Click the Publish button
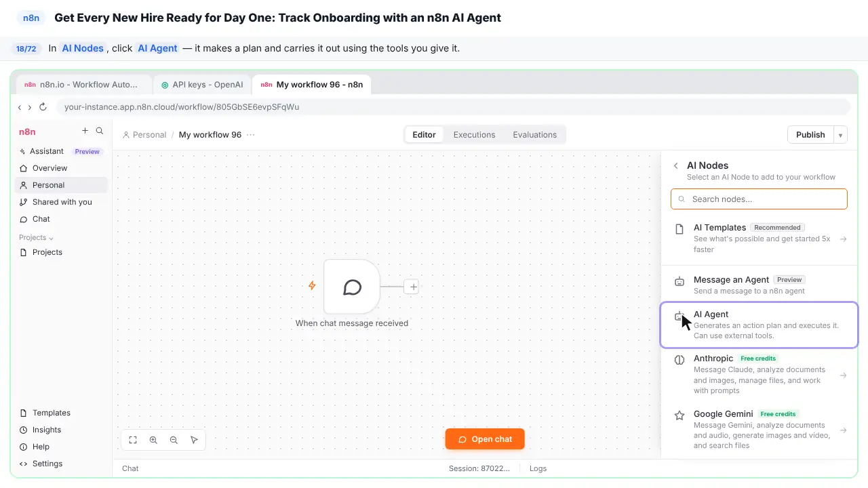 [x=810, y=135]
